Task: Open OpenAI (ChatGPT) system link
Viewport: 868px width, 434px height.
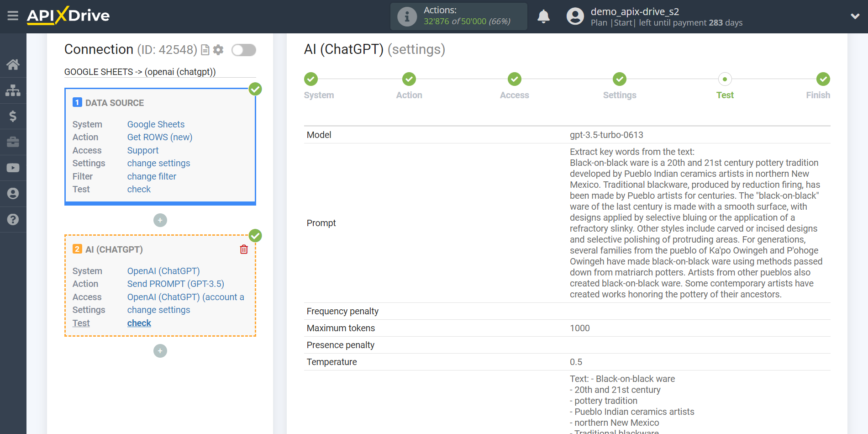Action: click(163, 271)
